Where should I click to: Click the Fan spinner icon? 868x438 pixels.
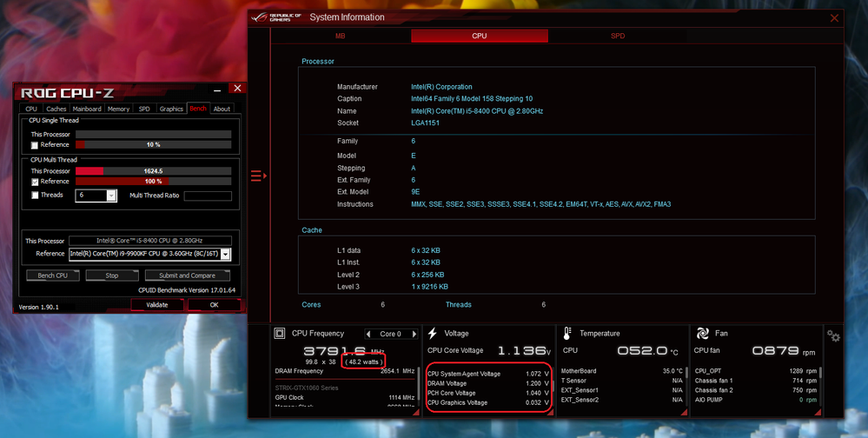pyautogui.click(x=703, y=334)
